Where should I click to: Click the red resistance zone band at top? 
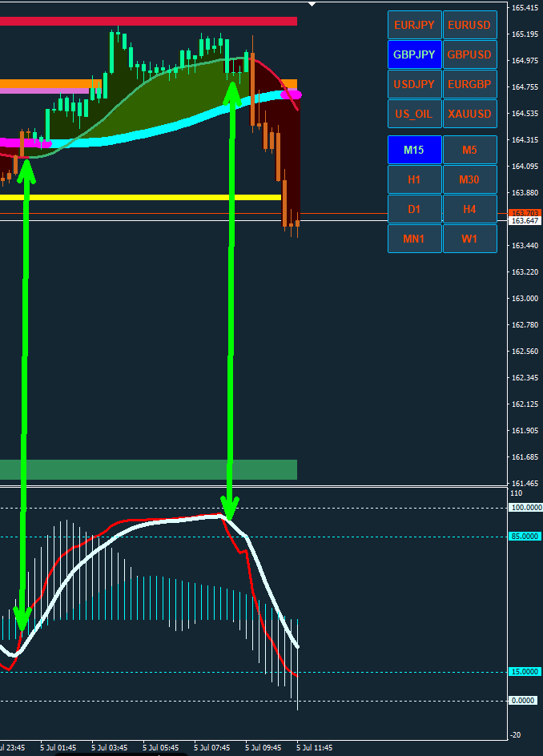click(x=148, y=21)
